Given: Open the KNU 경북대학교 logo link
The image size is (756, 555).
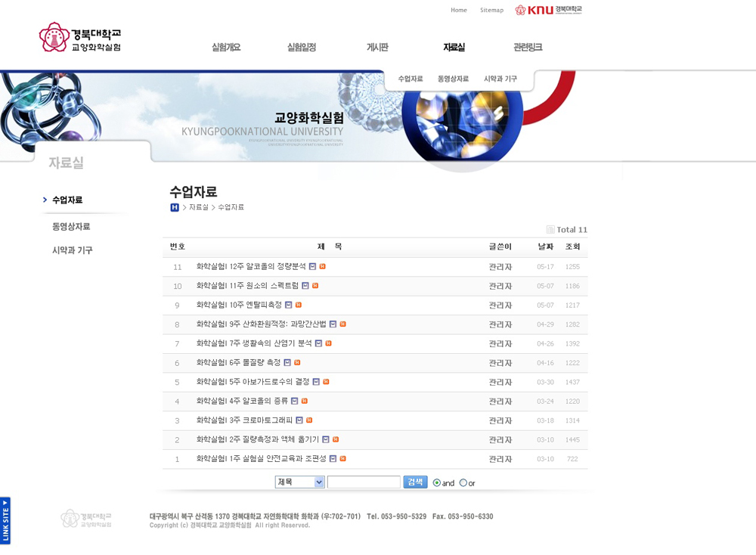Looking at the screenshot, I should point(548,10).
